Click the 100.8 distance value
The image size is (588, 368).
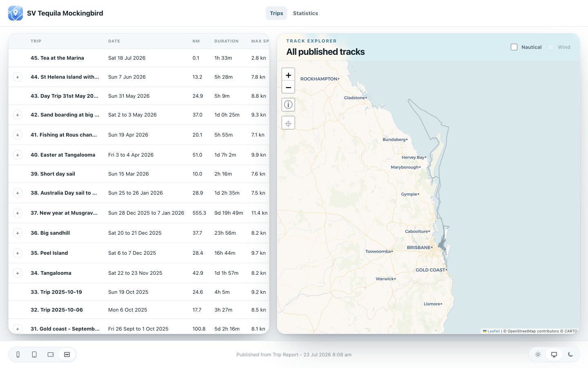[199, 329]
